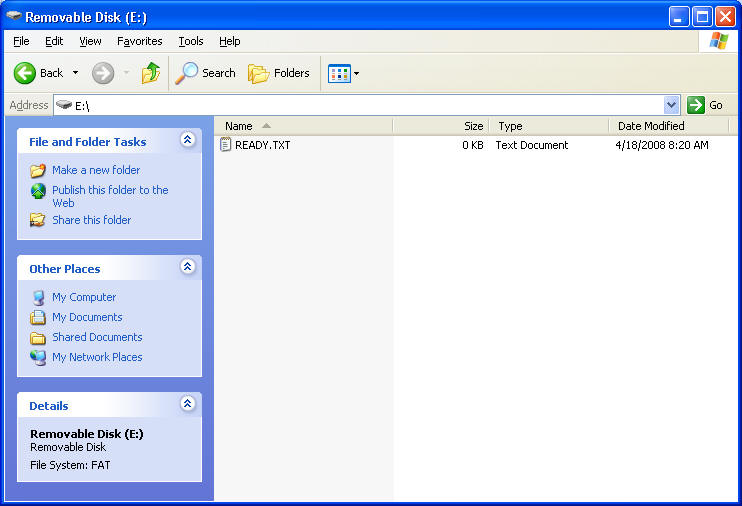The height and width of the screenshot is (506, 742).
Task: Go up one folder level
Action: click(x=151, y=73)
